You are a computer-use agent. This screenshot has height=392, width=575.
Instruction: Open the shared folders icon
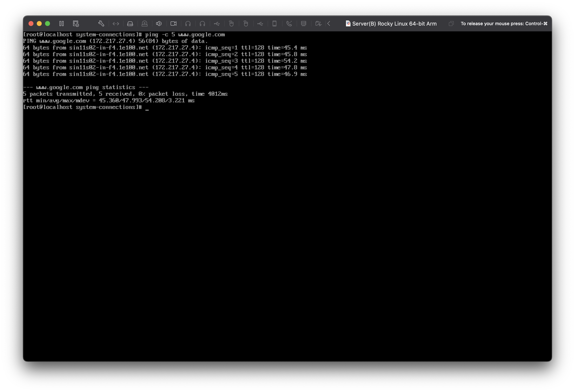click(x=318, y=24)
